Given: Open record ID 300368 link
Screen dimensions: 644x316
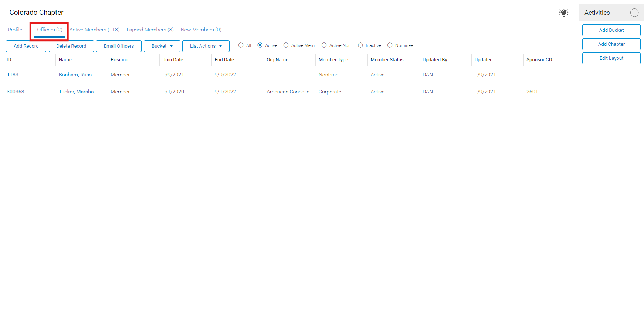Looking at the screenshot, I should pos(16,92).
